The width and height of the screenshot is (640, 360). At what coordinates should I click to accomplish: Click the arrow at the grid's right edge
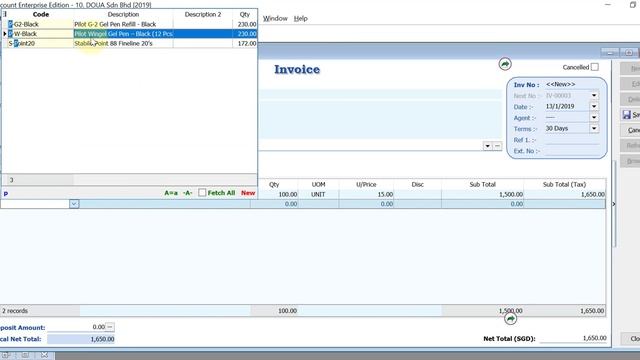click(613, 204)
